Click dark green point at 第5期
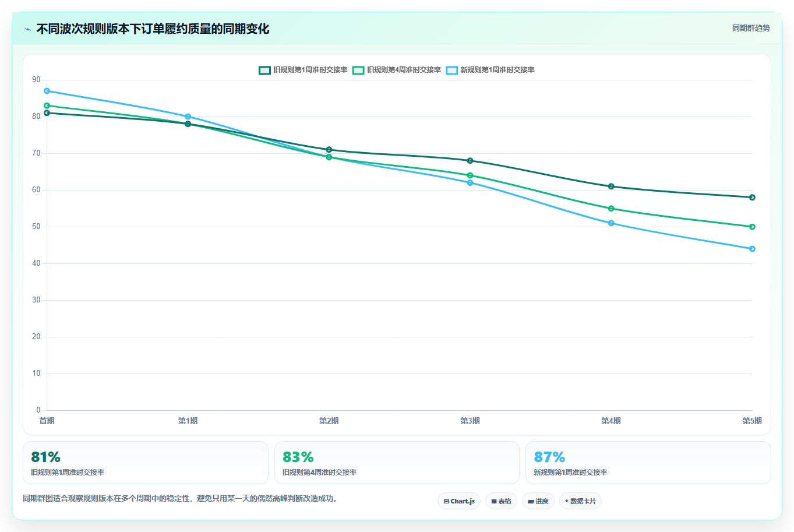Screen dimensions: 794x532 (x=752, y=198)
